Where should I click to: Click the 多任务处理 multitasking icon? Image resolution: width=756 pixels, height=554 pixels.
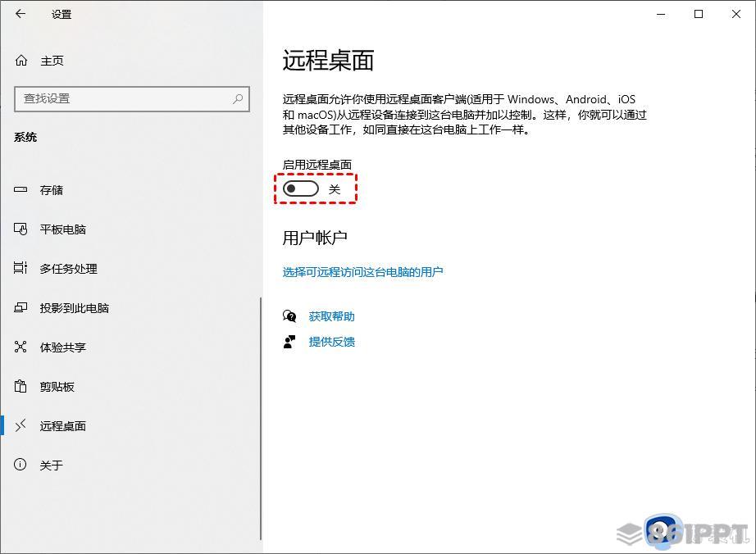20,268
